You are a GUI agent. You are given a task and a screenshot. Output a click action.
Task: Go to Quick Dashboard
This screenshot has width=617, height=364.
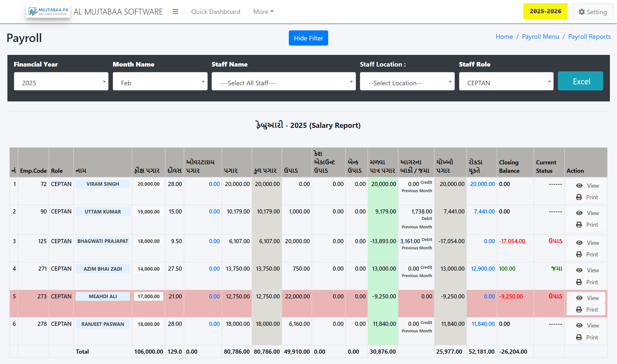tap(215, 12)
